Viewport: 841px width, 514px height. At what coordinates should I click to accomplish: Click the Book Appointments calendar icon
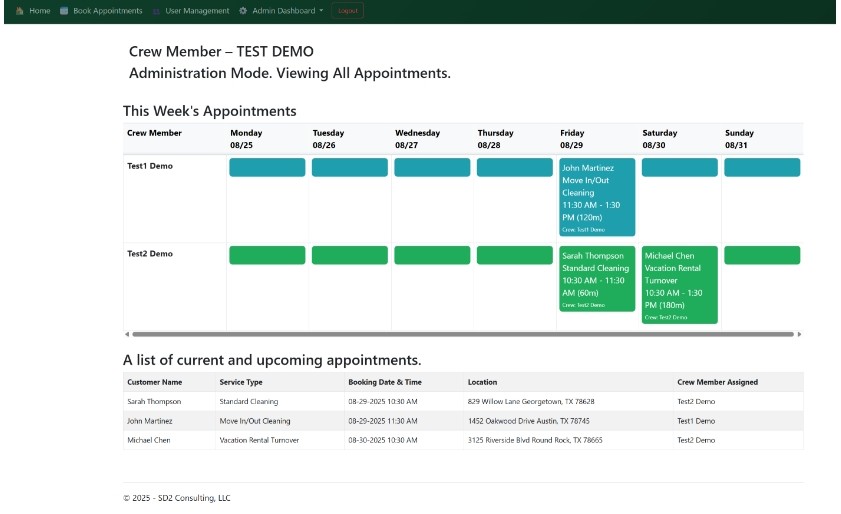pos(64,11)
